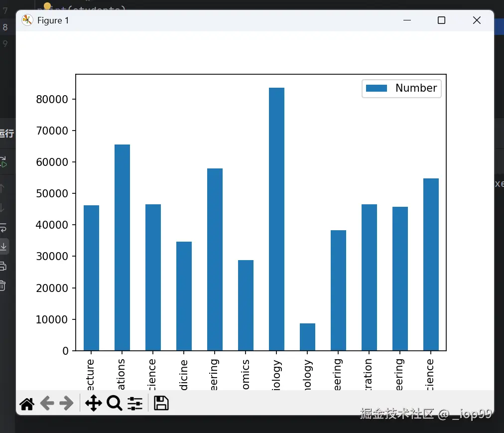Click the up arrow in the IDE run panel
This screenshot has width=504, height=433.
[2, 188]
